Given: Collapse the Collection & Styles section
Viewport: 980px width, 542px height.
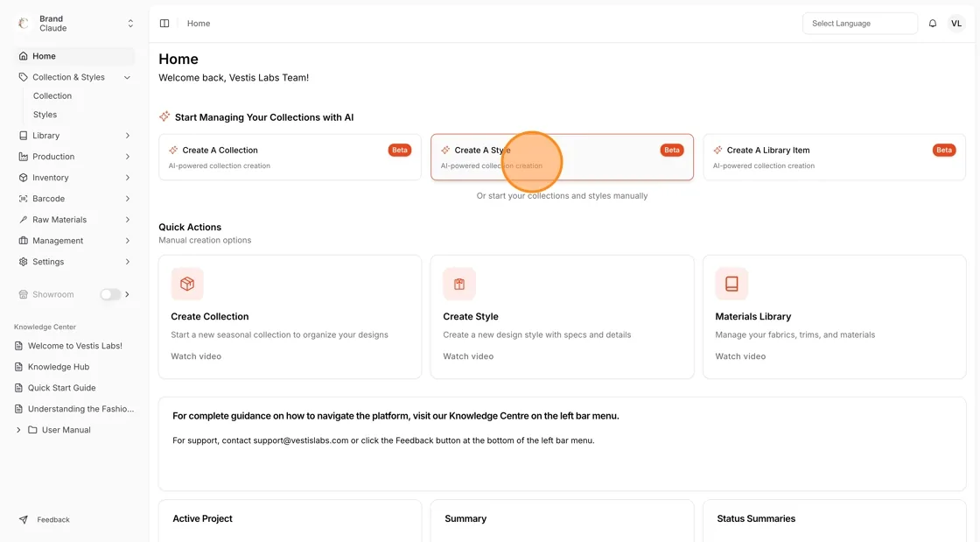Looking at the screenshot, I should 127,78.
